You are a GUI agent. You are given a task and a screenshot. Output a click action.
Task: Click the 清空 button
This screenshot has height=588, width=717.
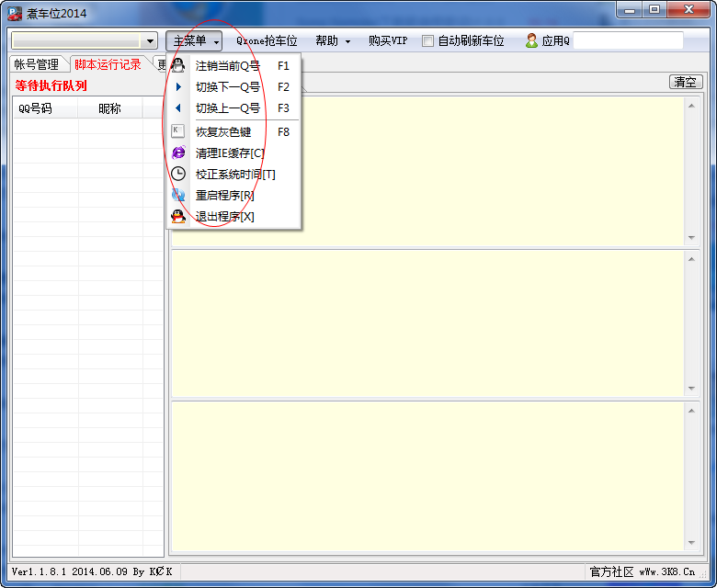coord(685,83)
